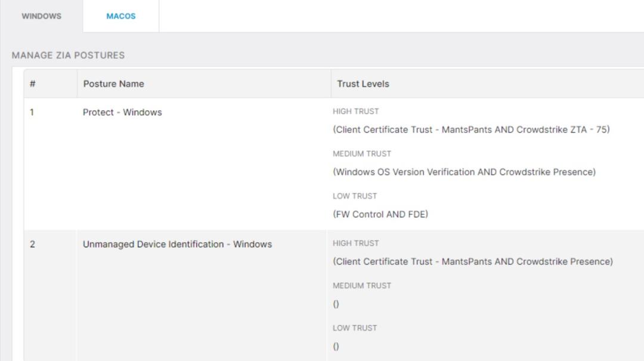Select row number 1
Viewport: 644px width, 361px height.
point(32,112)
